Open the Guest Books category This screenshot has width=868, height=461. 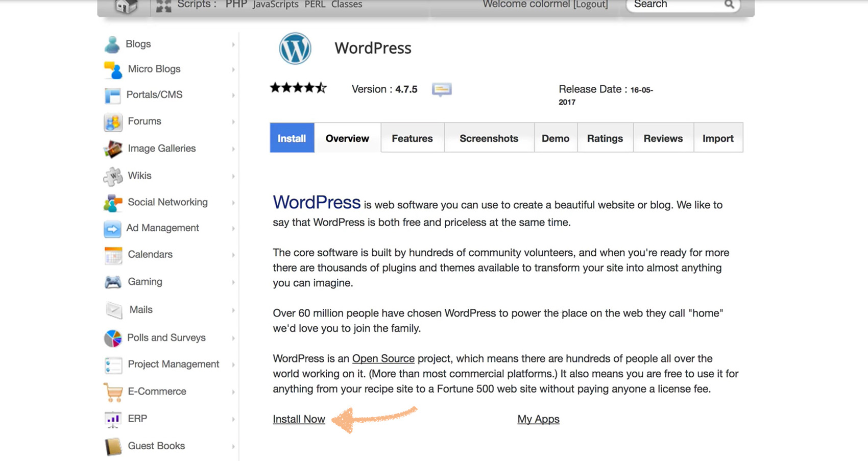point(156,446)
